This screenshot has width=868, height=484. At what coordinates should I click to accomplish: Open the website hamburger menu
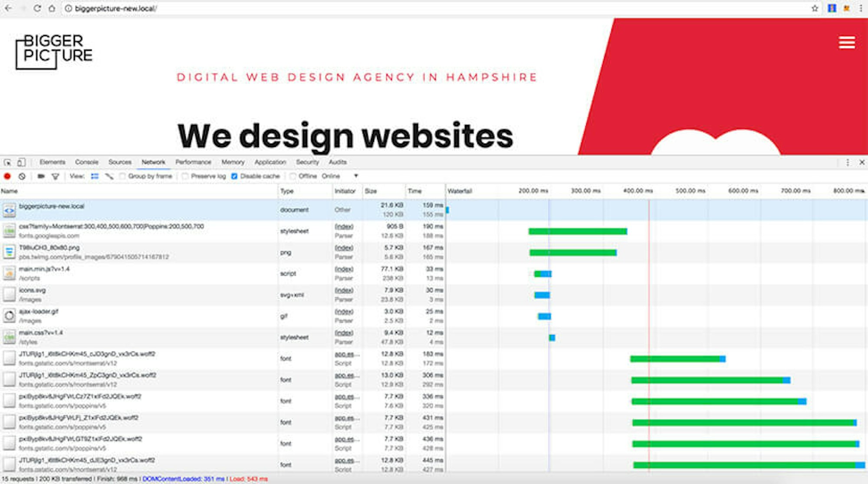pyautogui.click(x=846, y=43)
